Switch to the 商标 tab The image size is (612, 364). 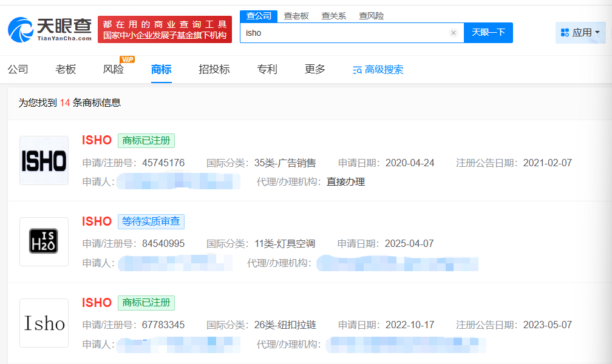point(160,69)
